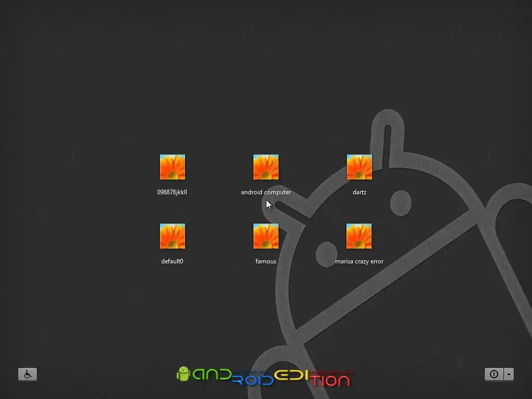
Task: Click the 098878jkkll username label
Action: (x=172, y=192)
